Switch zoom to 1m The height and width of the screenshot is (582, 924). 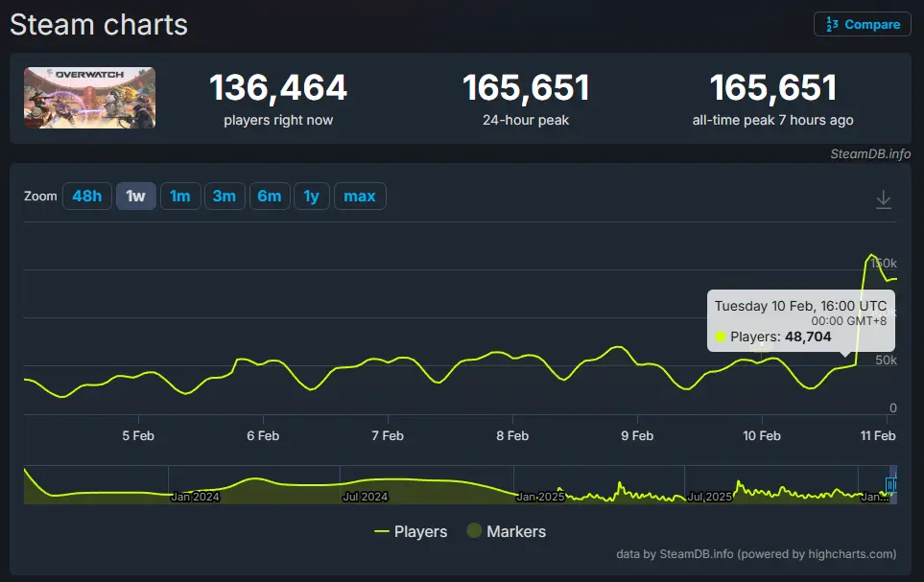coord(179,197)
